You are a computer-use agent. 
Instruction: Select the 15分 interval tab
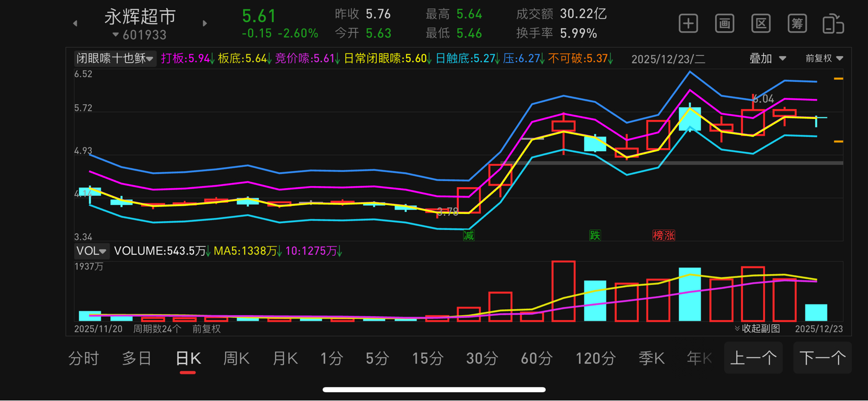click(427, 359)
